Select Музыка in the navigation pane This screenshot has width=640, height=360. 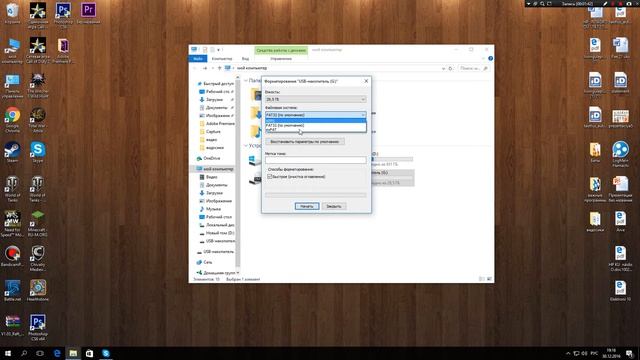tap(213, 209)
